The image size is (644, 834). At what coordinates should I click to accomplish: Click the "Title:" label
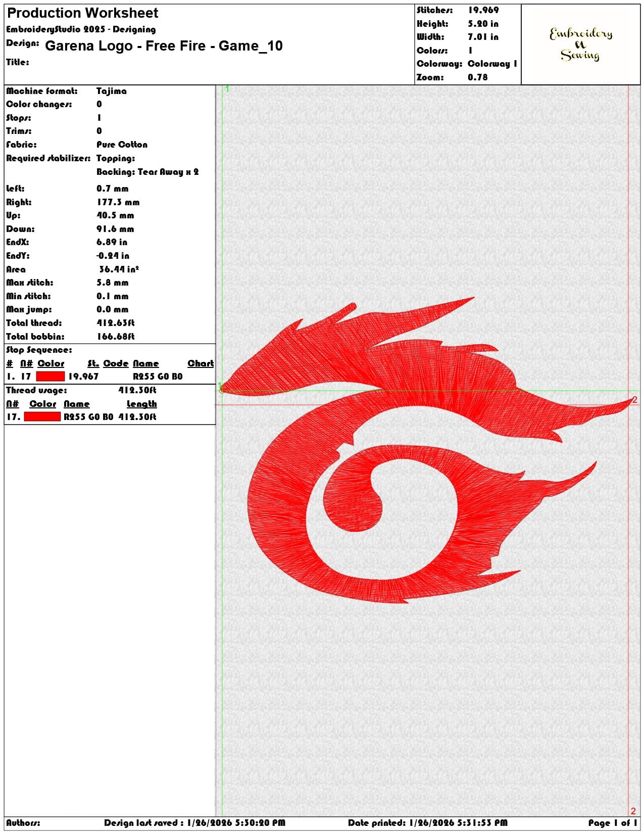18,62
